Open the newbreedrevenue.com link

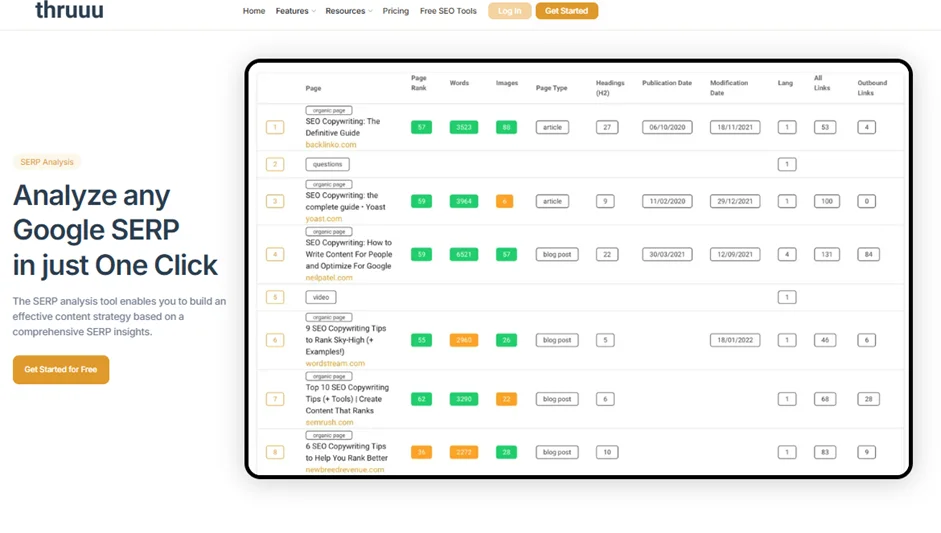(x=344, y=469)
